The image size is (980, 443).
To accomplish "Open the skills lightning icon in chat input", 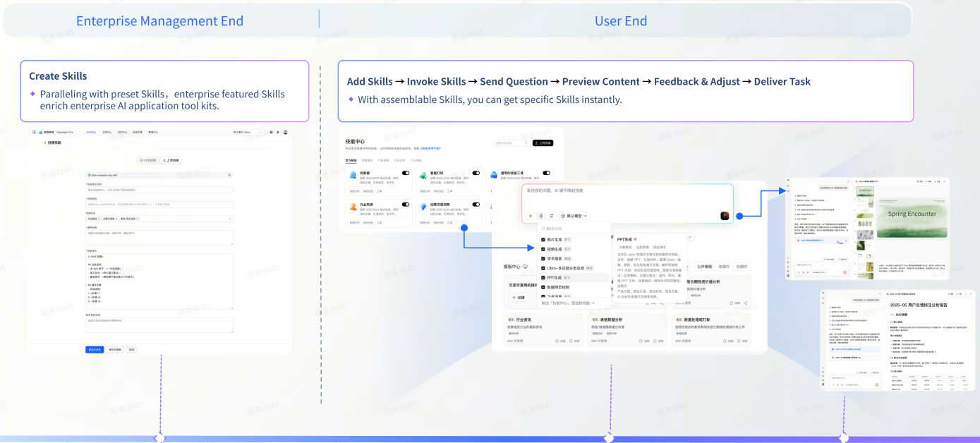I will 541,216.
